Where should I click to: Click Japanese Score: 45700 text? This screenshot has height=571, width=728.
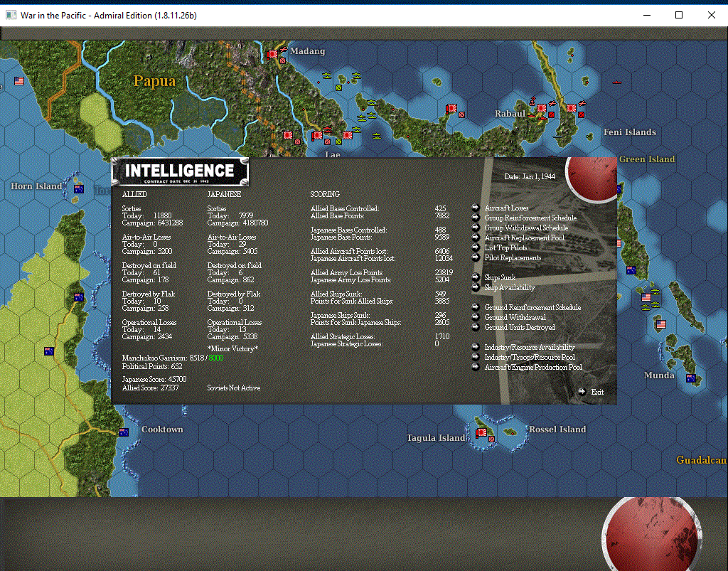pyautogui.click(x=154, y=379)
